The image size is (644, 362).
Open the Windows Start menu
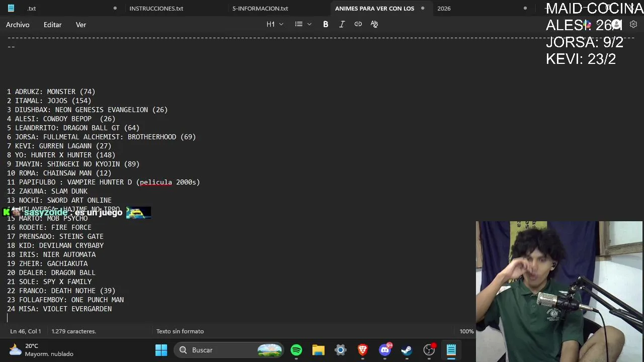[161, 350]
